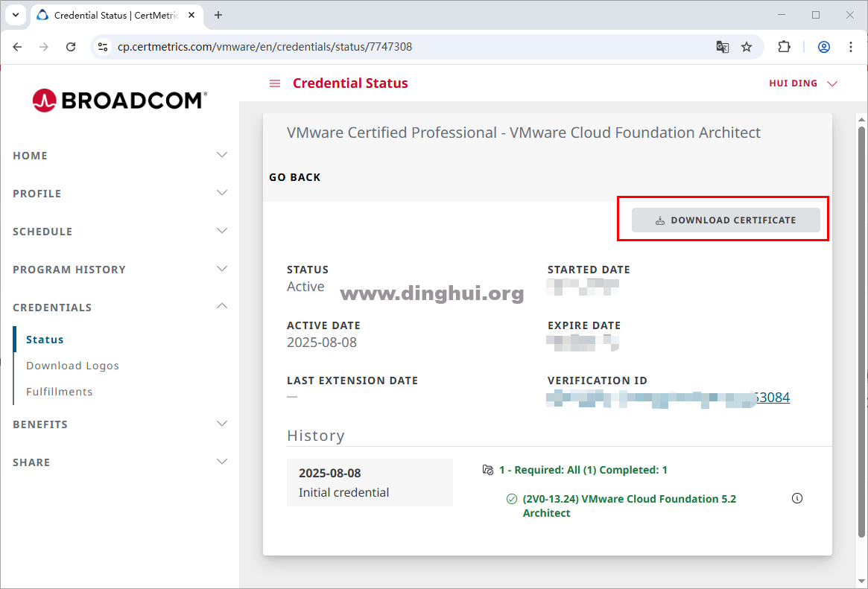The height and width of the screenshot is (589, 868).
Task: Expand the SHARE menu chevron
Action: pos(222,462)
